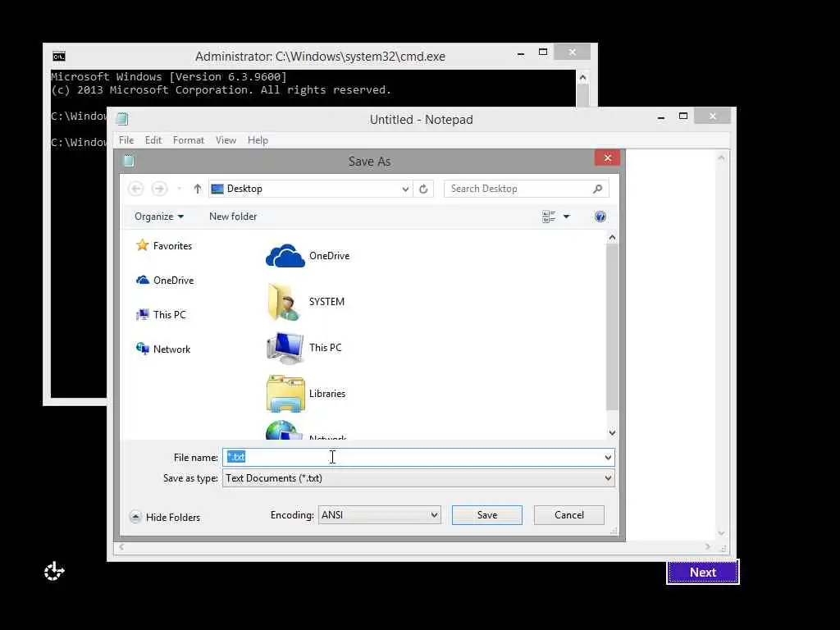
Task: Open Notepad Help menu
Action: click(x=258, y=139)
